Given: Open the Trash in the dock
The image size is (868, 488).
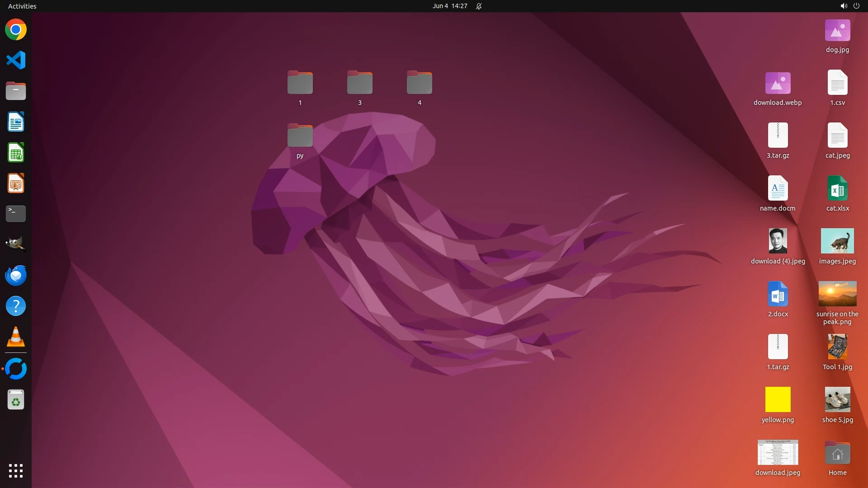Looking at the screenshot, I should click(16, 400).
